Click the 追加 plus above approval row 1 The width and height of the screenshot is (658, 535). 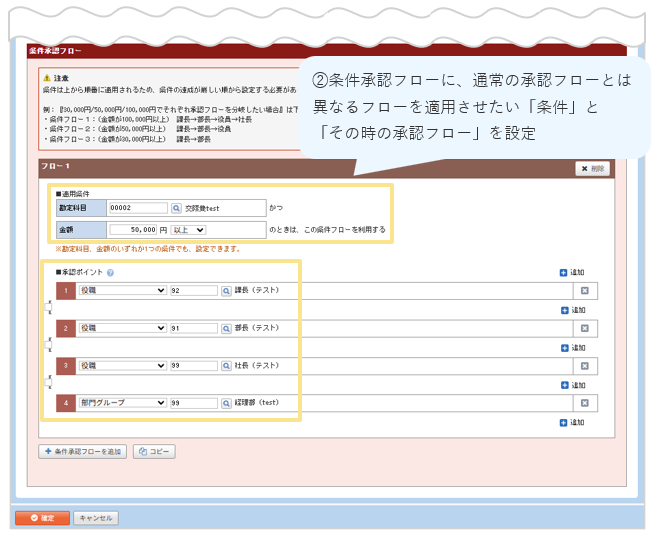point(572,273)
